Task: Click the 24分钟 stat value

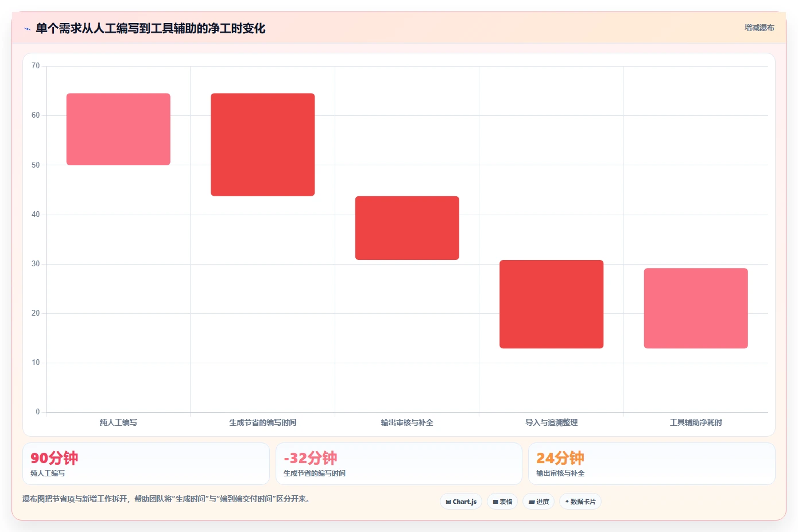Action: pyautogui.click(x=560, y=458)
